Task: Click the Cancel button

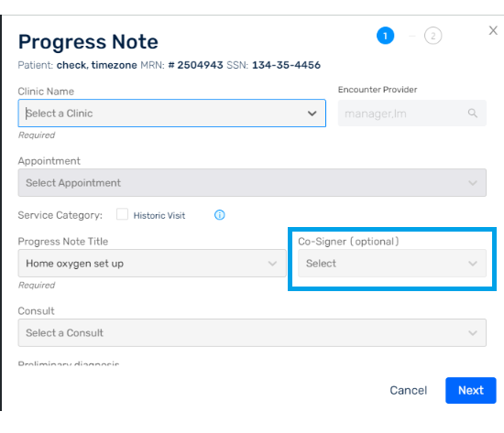Action: pyautogui.click(x=408, y=390)
